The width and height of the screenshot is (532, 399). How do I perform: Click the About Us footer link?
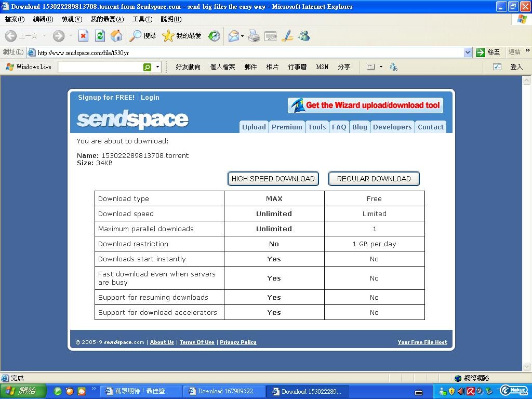tap(162, 342)
